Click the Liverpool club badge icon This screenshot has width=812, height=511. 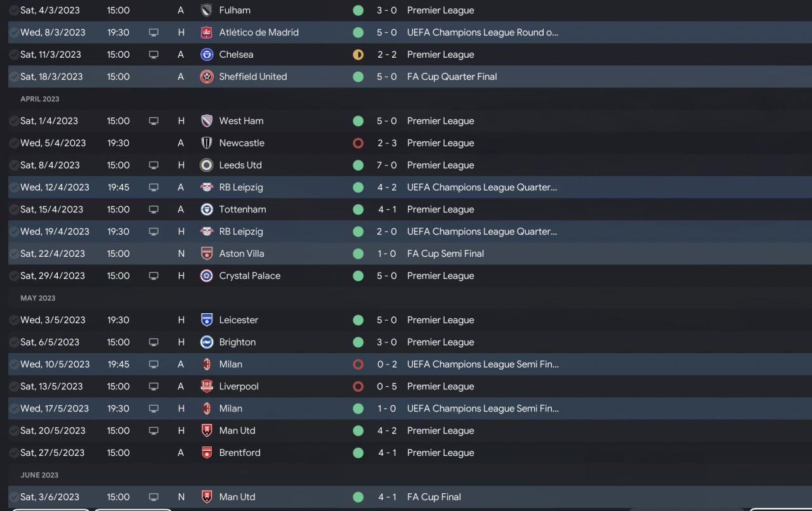206,386
